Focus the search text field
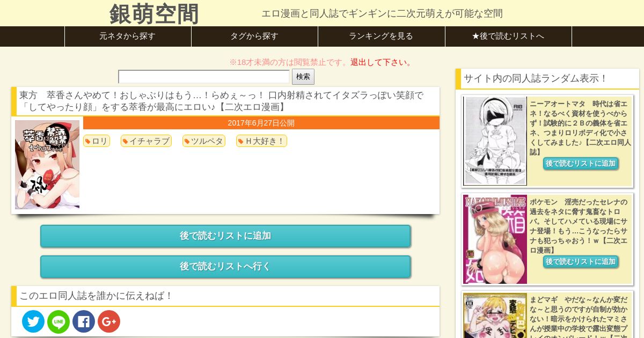The image size is (644, 338). tap(204, 77)
